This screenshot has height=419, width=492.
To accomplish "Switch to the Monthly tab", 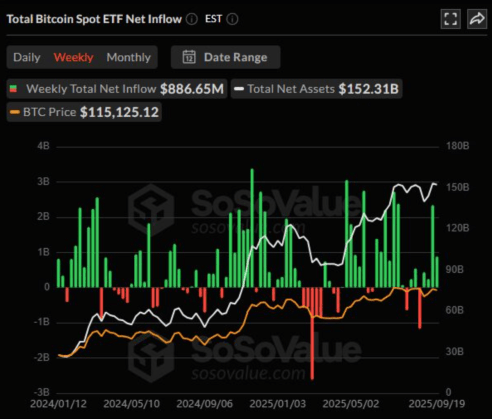I will [129, 57].
